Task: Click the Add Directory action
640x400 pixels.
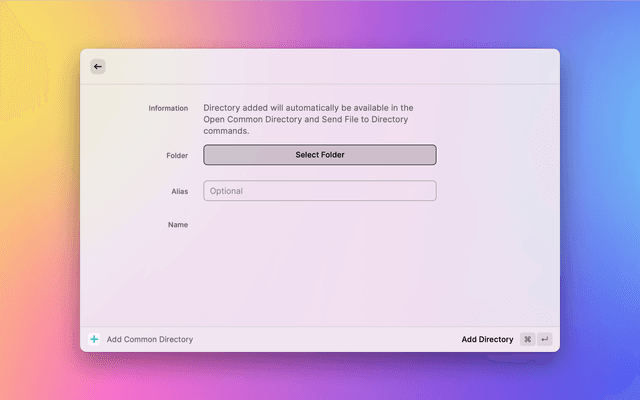Action: coord(487,339)
